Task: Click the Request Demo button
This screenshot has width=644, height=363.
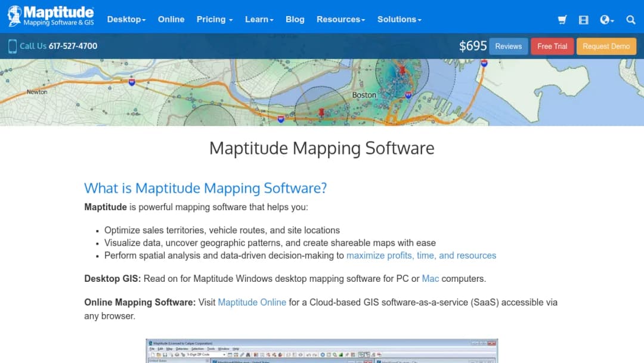Action: click(606, 47)
